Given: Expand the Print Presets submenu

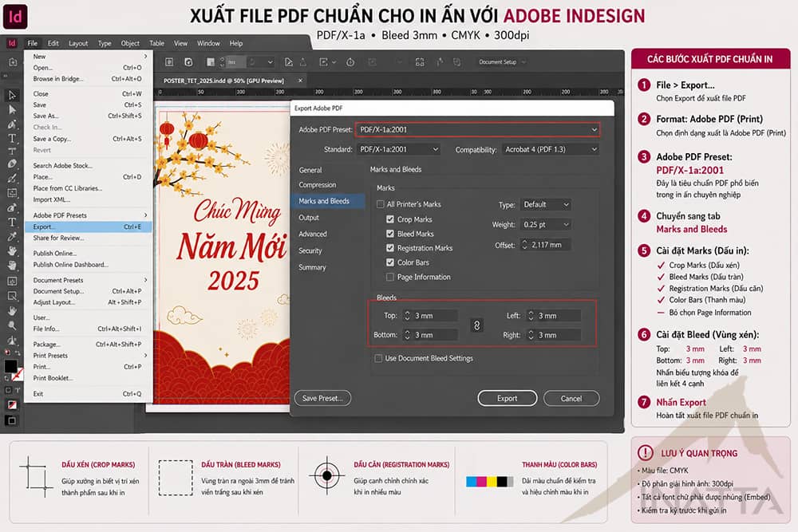Looking at the screenshot, I should (89, 356).
